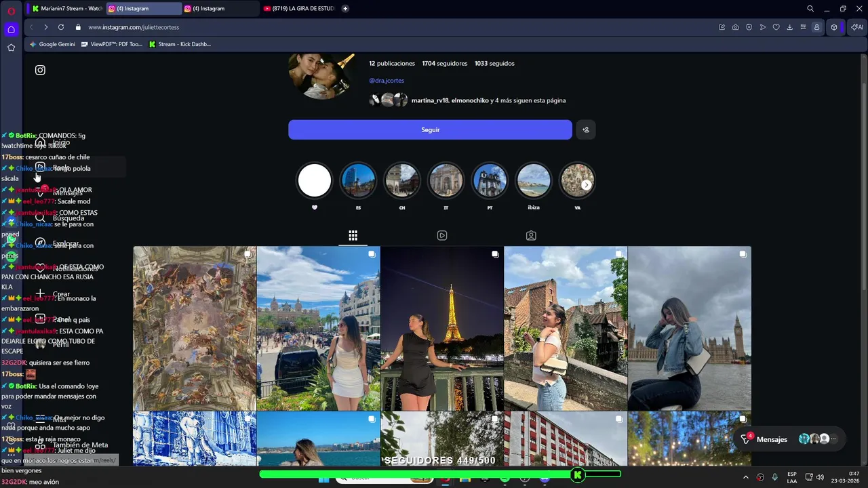
Task: Open the similar accounts suggestion button
Action: click(x=586, y=129)
